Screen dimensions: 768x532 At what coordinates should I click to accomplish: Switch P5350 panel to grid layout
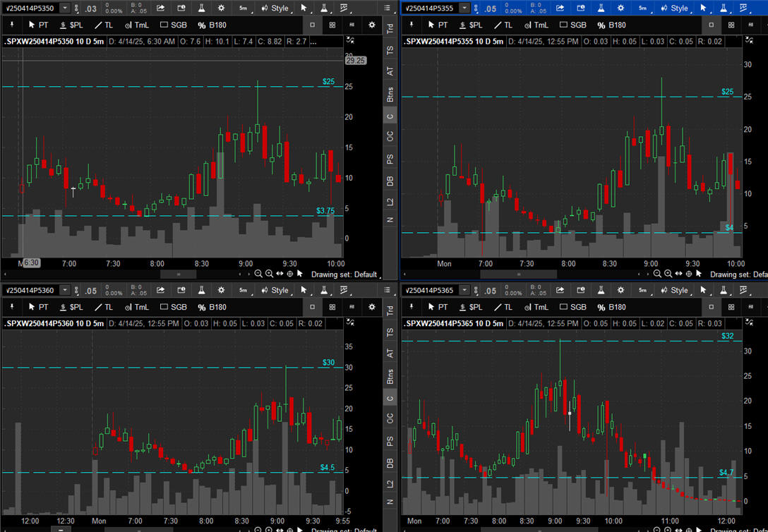pos(332,25)
